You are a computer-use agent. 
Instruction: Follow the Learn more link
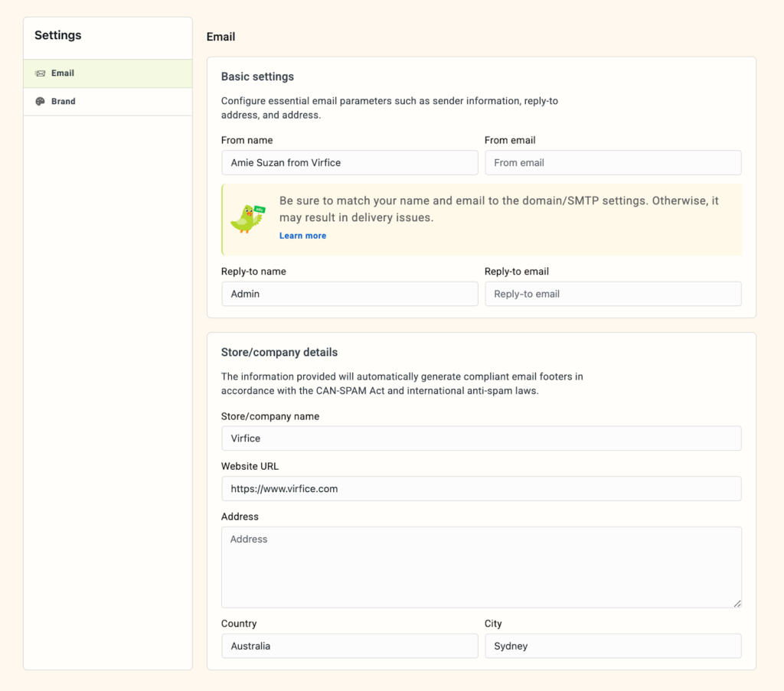(x=302, y=236)
